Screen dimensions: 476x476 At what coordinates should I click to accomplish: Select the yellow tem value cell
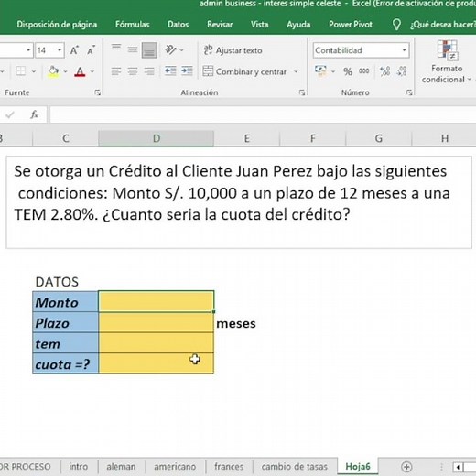[157, 343]
